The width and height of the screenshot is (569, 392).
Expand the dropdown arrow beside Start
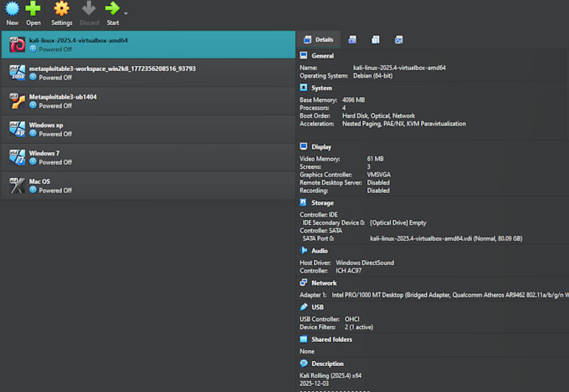[126, 13]
